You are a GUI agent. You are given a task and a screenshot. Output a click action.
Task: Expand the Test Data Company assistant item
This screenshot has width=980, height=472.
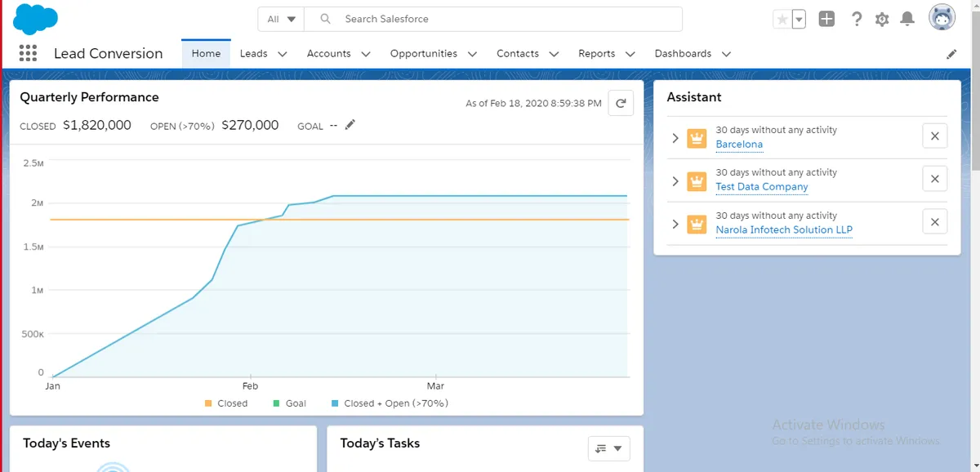(675, 180)
